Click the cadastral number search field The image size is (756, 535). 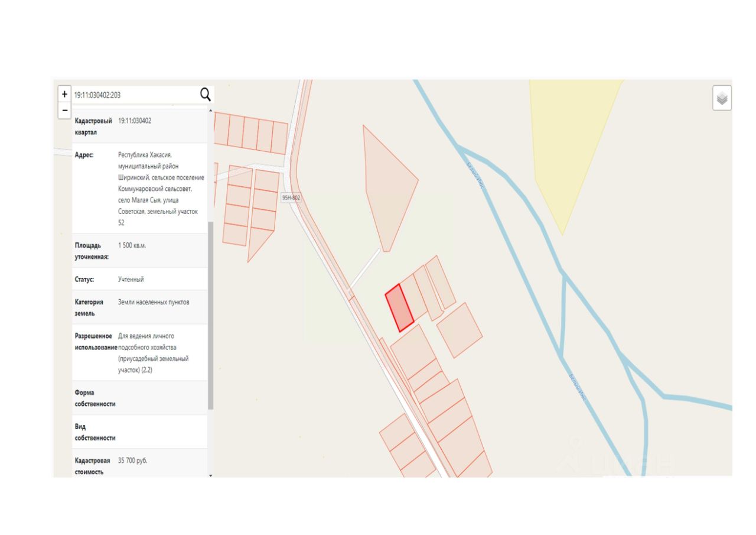point(135,95)
